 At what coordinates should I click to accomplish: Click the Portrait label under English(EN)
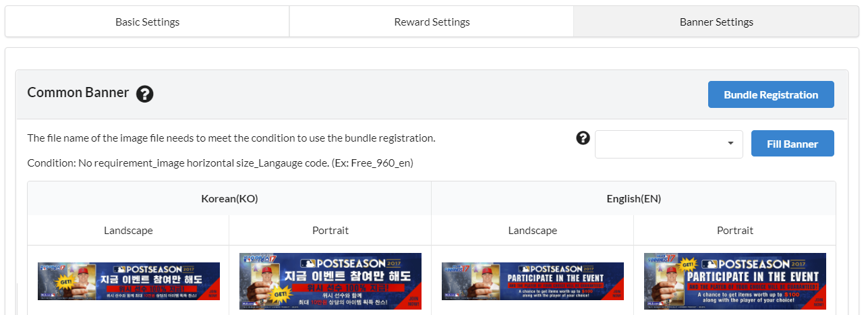pos(735,230)
